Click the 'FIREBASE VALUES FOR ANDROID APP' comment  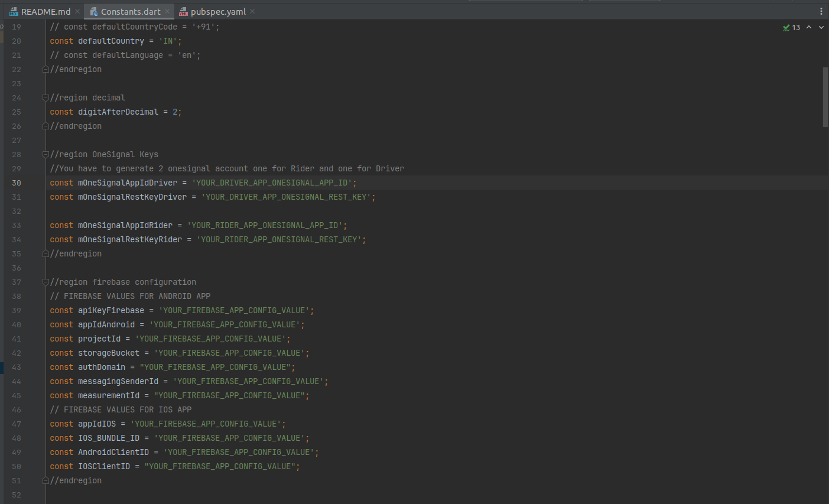tap(130, 296)
